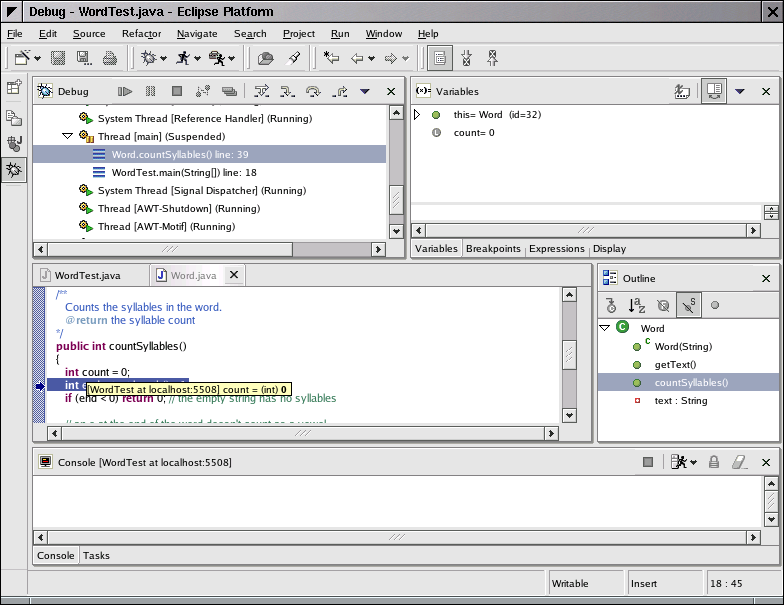Clear the Console output

pyautogui.click(x=739, y=462)
